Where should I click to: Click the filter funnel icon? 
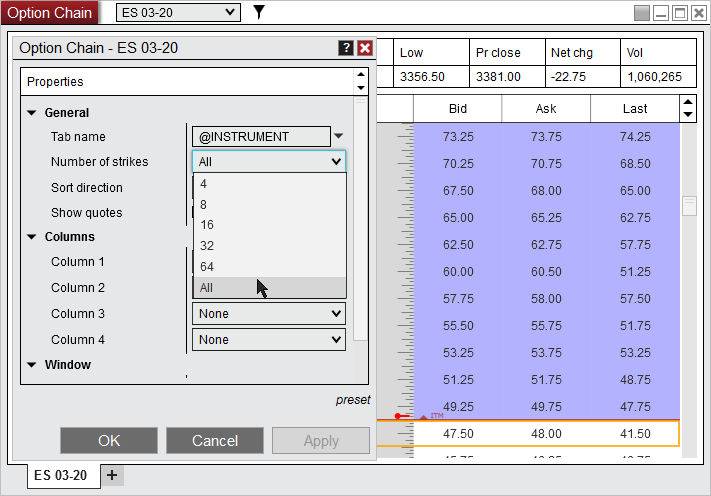259,12
